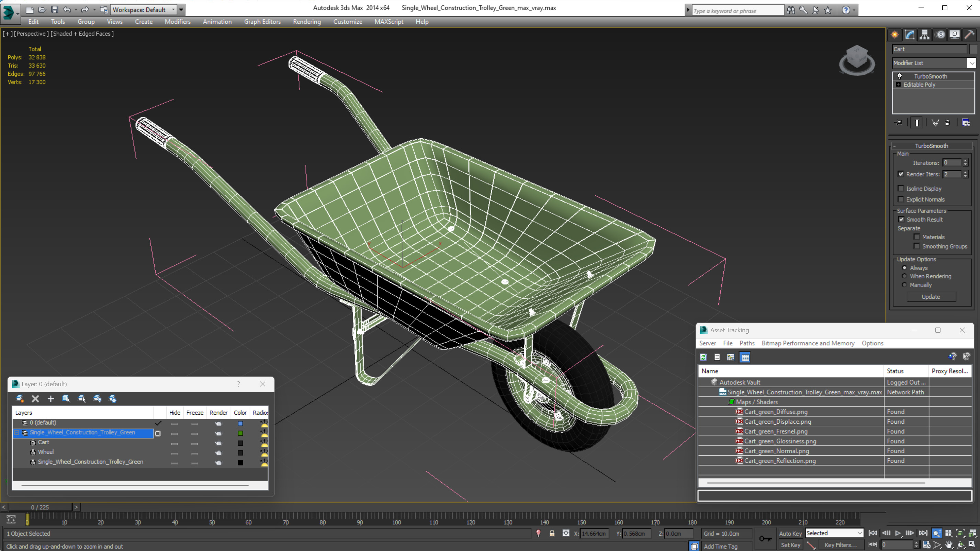Open Bitmap Performance and Memory menu

808,343
